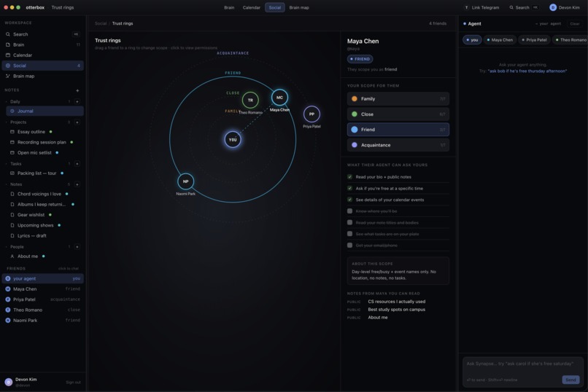The image size is (588, 392).
Task: Collapse the People notes group
Action: pos(7,247)
